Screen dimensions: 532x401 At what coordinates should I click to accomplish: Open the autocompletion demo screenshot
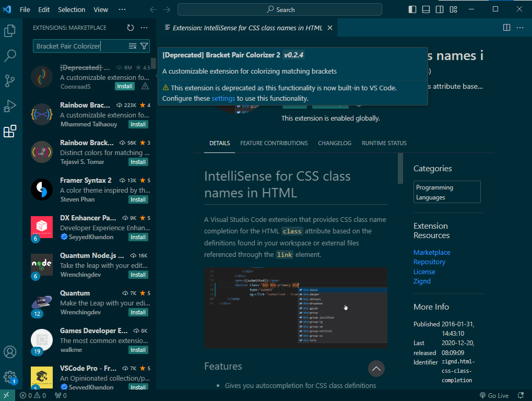coord(295,308)
